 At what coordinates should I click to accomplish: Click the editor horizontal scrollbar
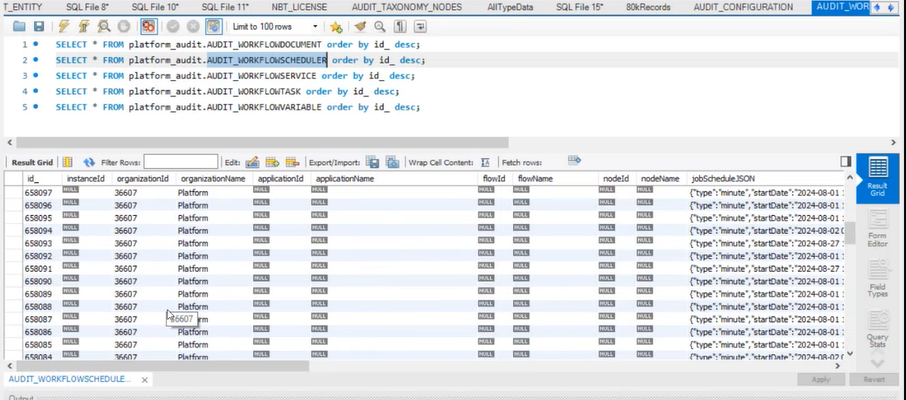coord(262,142)
